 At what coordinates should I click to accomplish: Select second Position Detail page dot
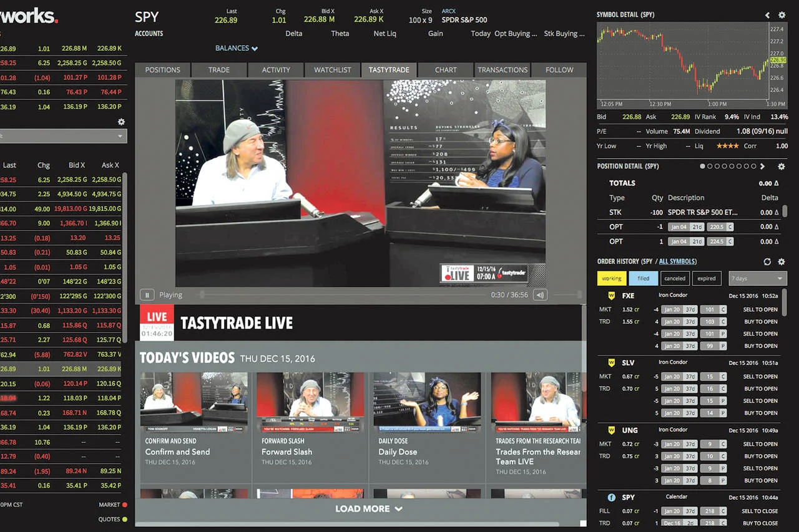(710, 167)
